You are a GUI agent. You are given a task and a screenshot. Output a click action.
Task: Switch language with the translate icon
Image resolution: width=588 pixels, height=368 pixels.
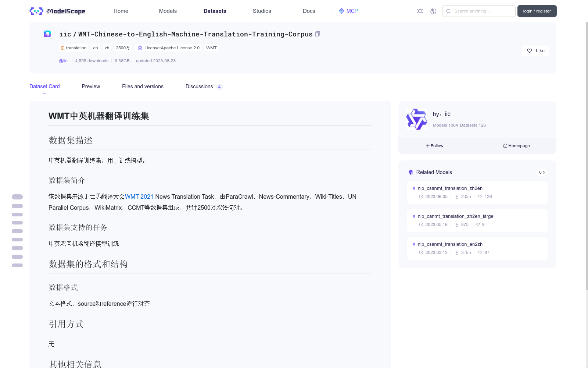coord(433,11)
